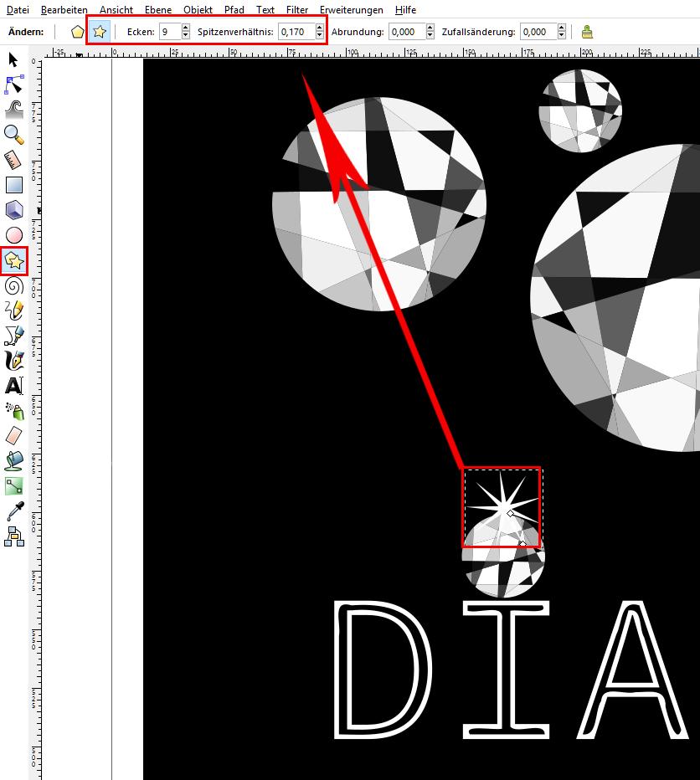Increase Spitzenverhältnis with up arrow
The height and width of the screenshot is (780, 700).
point(320,28)
